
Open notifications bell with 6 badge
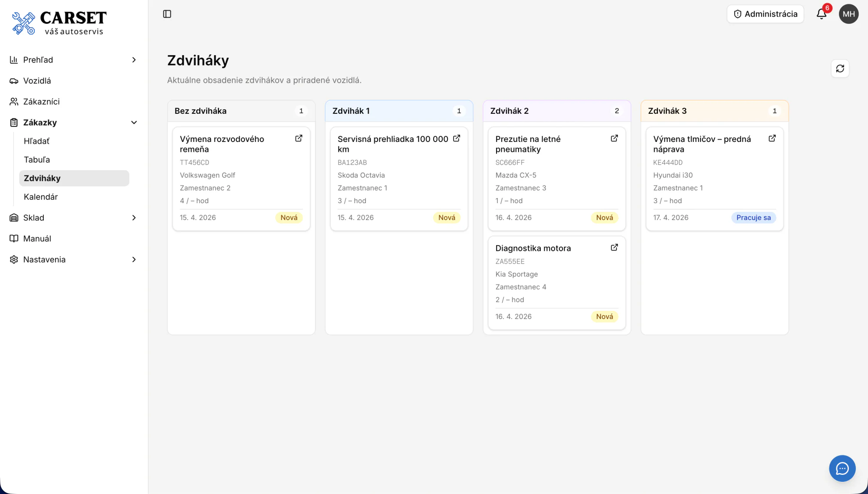822,14
